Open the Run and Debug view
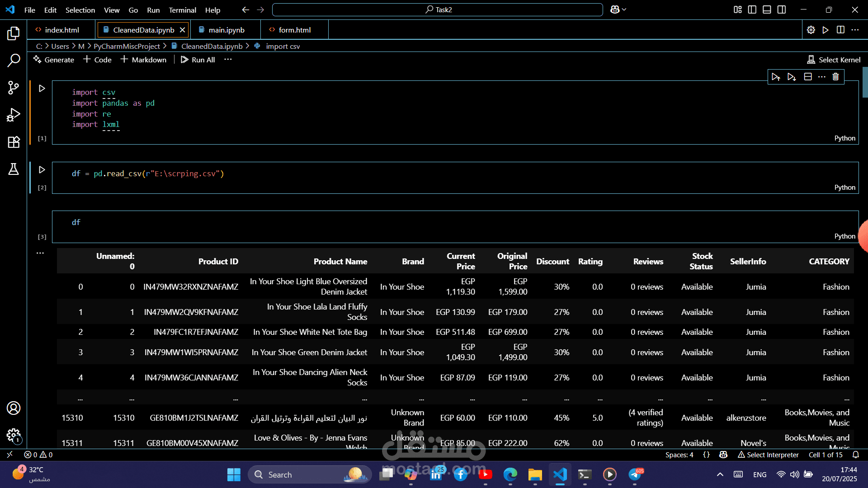The image size is (868, 488). [x=14, y=115]
